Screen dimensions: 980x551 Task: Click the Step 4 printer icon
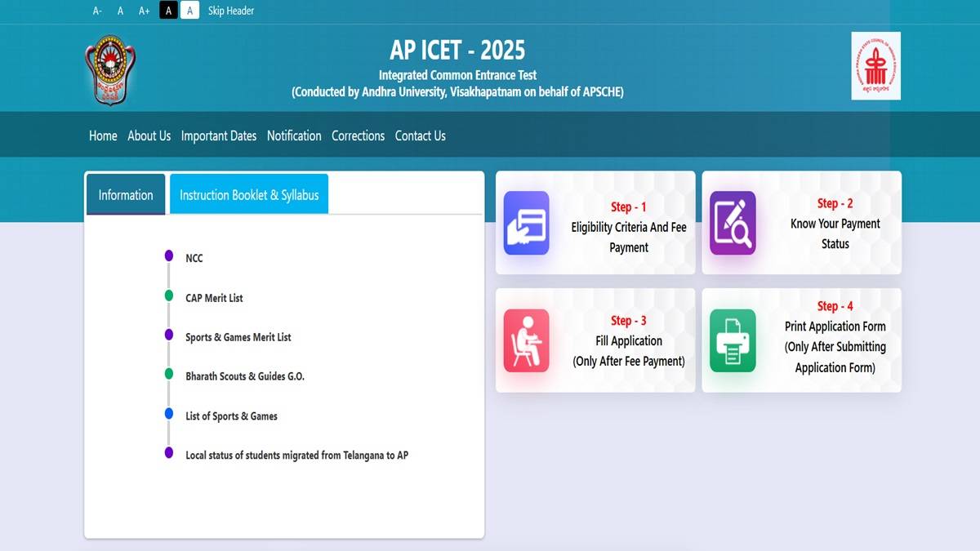click(x=733, y=340)
